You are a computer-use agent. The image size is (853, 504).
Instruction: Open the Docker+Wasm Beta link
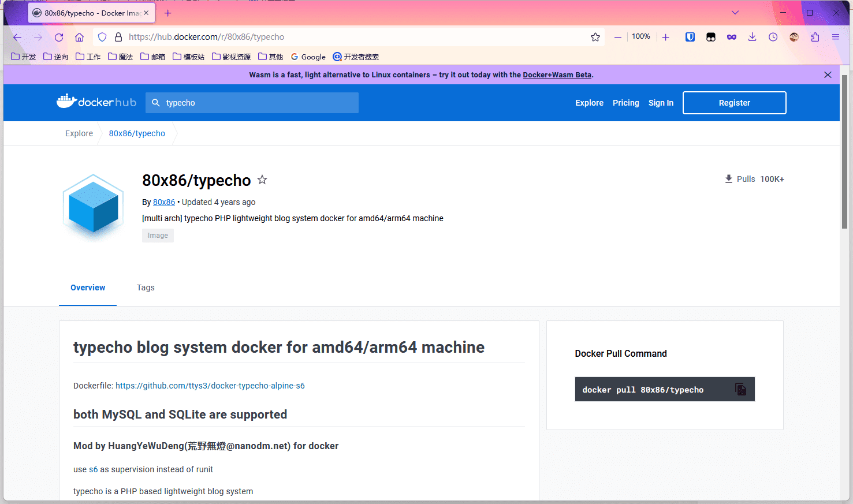pyautogui.click(x=557, y=75)
